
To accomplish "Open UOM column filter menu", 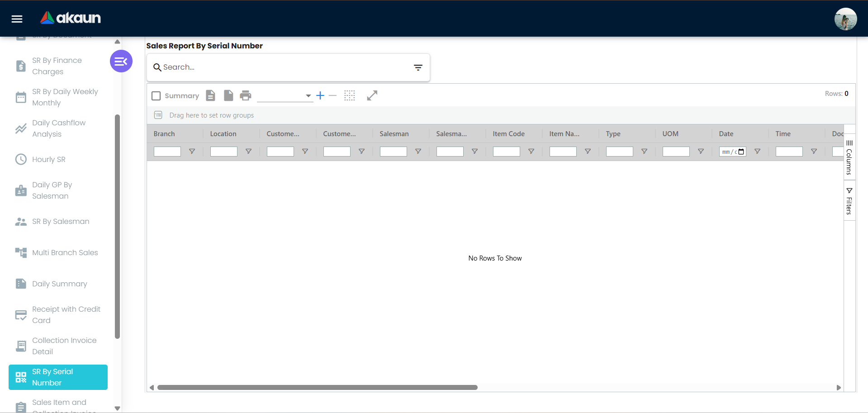I will (701, 152).
